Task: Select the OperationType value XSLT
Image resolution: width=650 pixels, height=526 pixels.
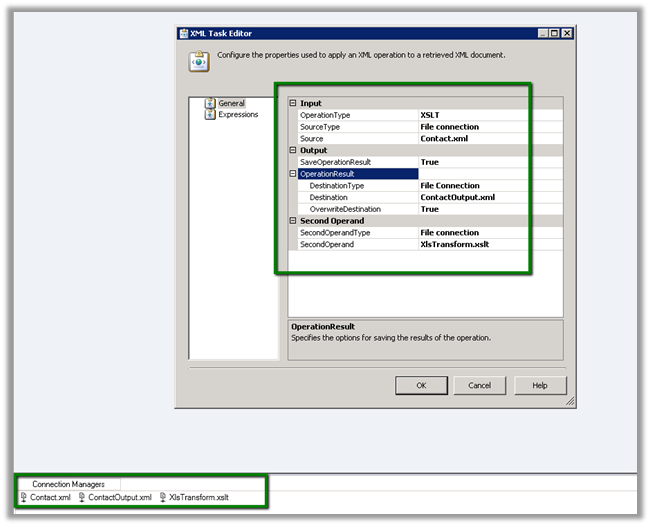Action: pos(490,115)
